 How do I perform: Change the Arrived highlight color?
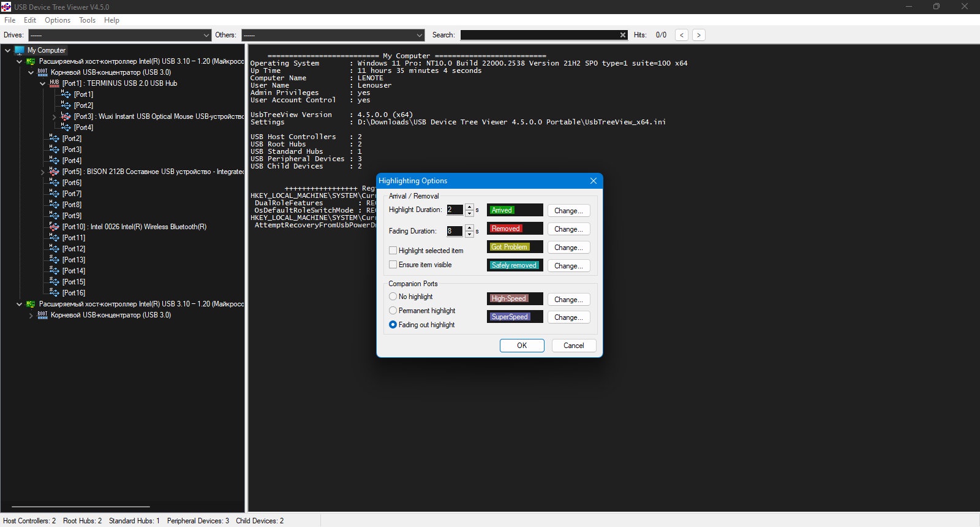(568, 211)
